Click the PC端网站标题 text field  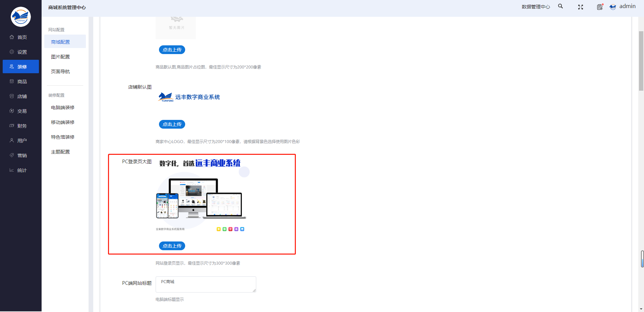[x=206, y=284]
